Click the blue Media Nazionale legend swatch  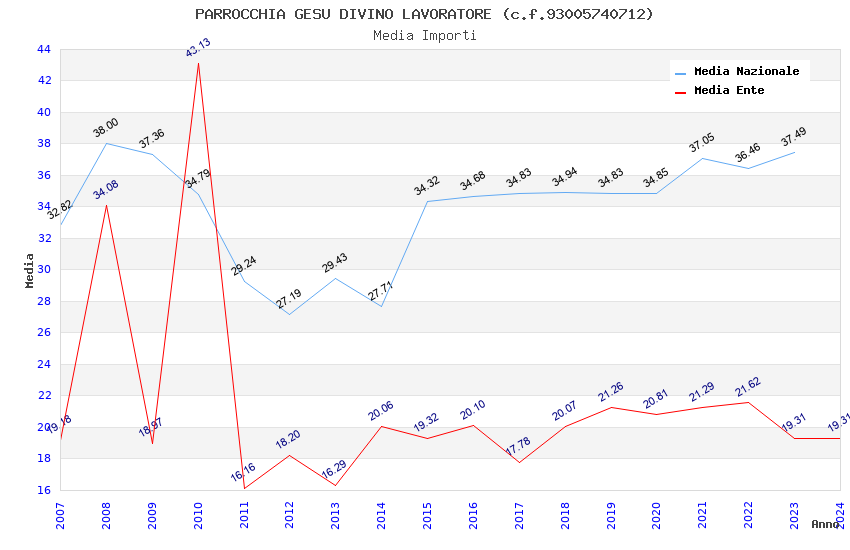680,73
